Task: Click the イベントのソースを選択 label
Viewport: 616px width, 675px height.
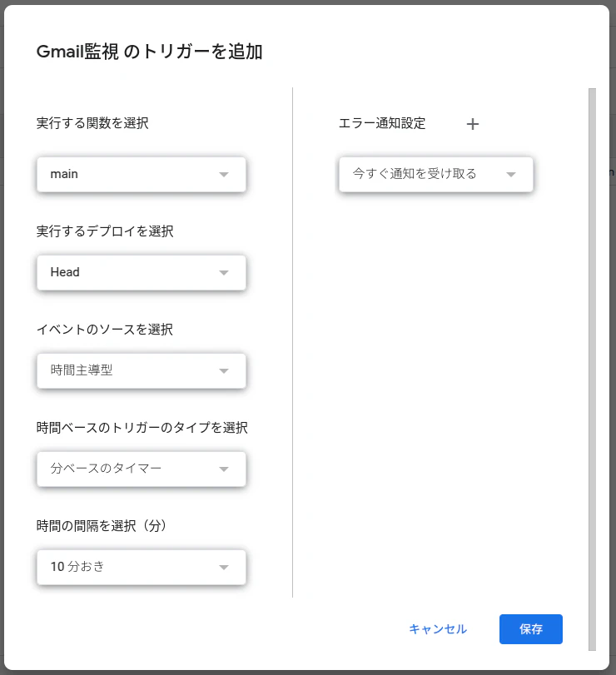Action: tap(105, 330)
